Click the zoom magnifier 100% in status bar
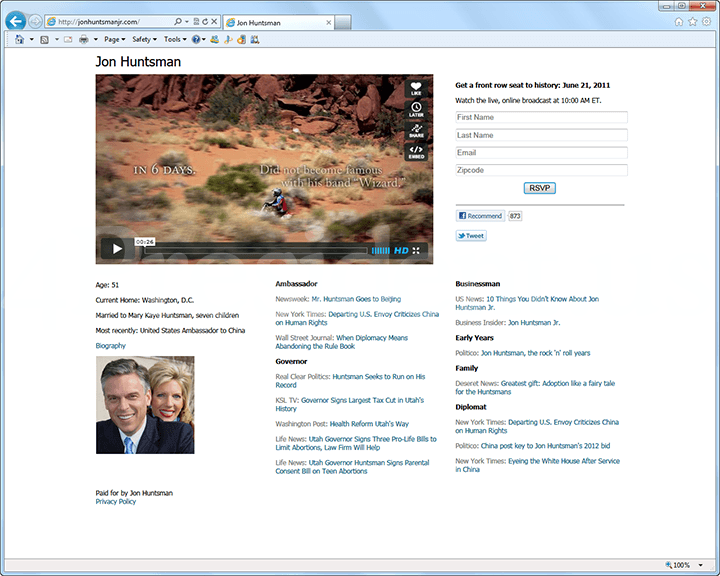 coord(678,565)
